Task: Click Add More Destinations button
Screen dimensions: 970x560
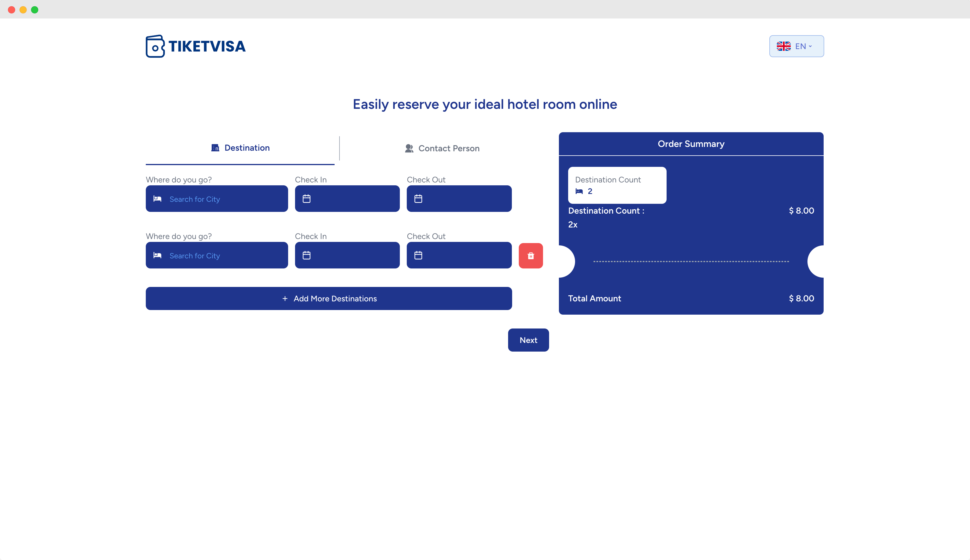Action: click(329, 298)
